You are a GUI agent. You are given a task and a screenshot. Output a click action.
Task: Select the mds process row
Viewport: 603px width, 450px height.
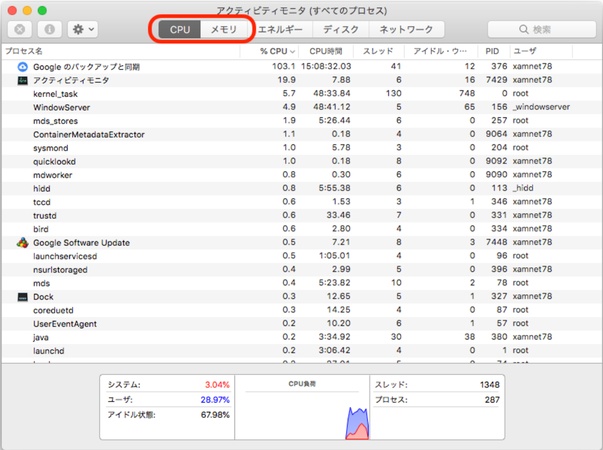pos(302,283)
